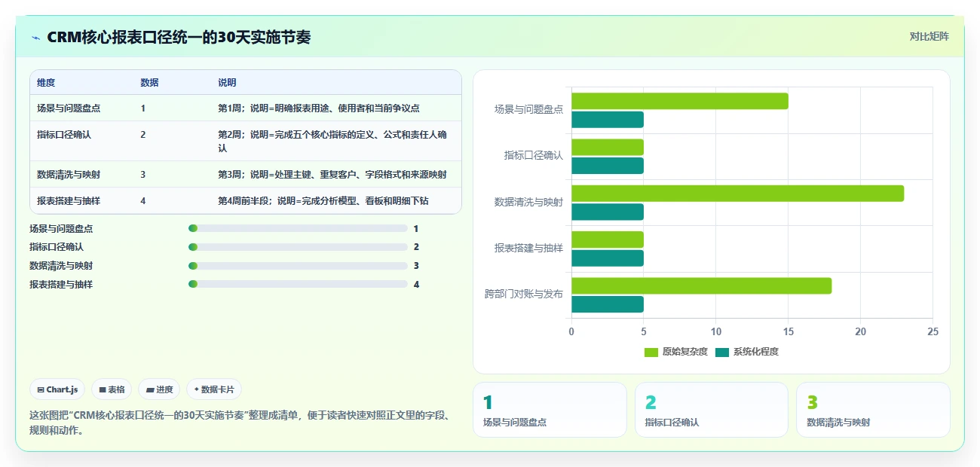Toggle the 系统化程度 legend swatch

click(722, 352)
